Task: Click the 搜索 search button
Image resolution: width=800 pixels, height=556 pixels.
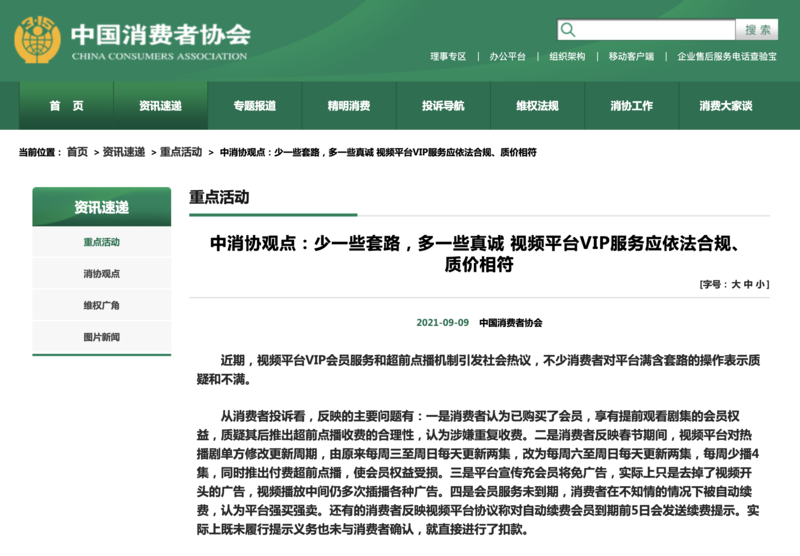Action: tap(757, 30)
